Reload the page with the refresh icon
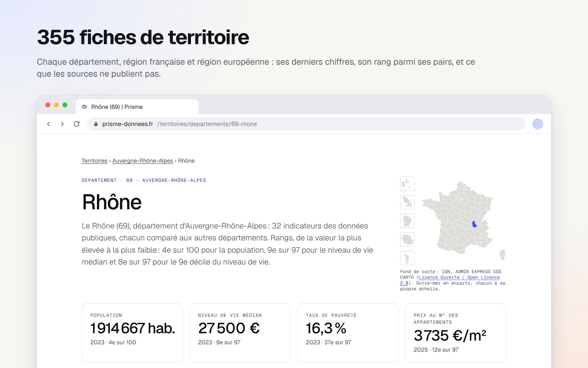Viewport: 588px width, 368px height. [77, 124]
